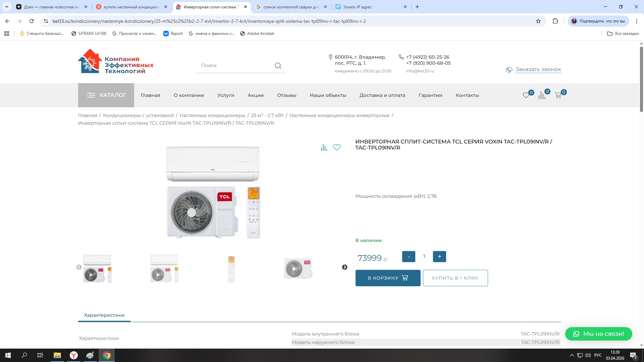Screen dimensions: 644x362
Task: Open comparison chart icon in header
Action: 542,96
